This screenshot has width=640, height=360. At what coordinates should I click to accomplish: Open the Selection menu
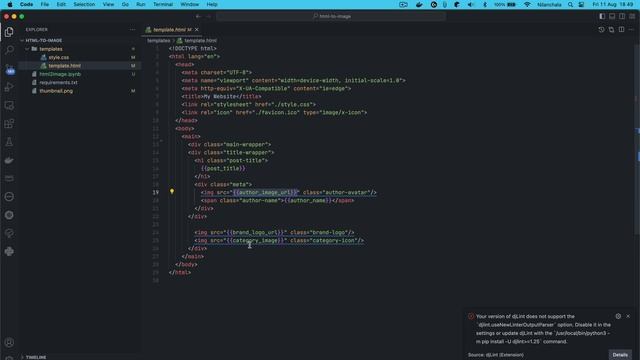coord(84,4)
